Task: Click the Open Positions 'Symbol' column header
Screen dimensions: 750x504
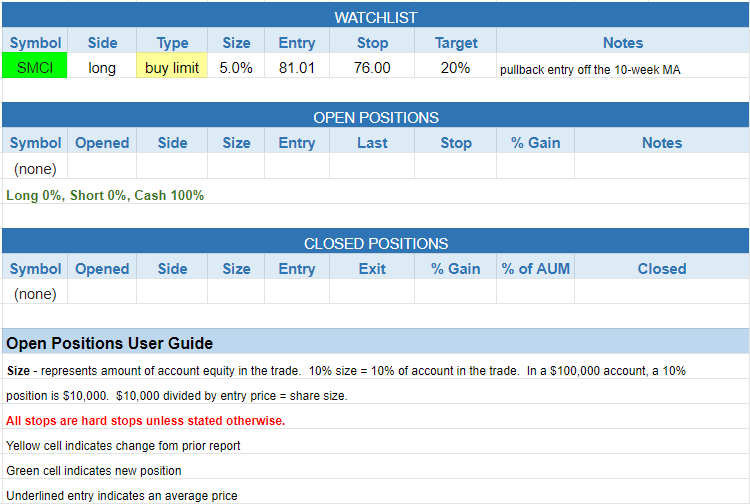Action: [x=35, y=142]
